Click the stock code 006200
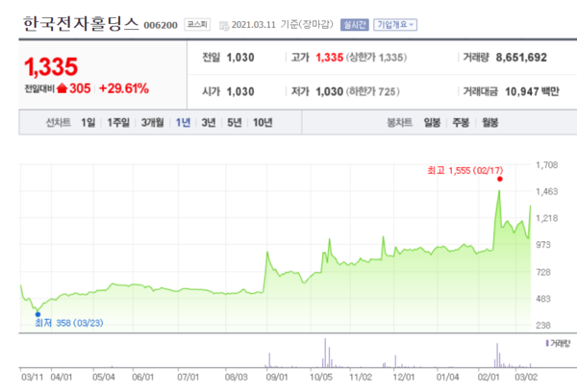 pos(161,25)
